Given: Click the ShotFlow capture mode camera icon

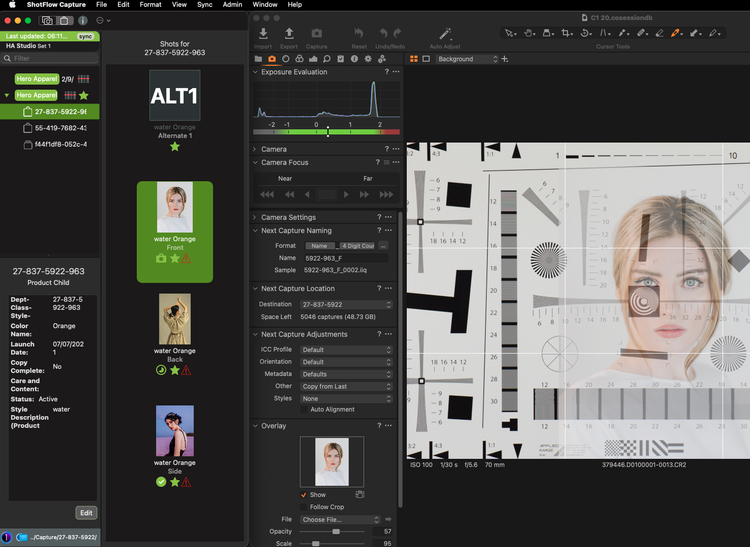Looking at the screenshot, I should (47, 21).
